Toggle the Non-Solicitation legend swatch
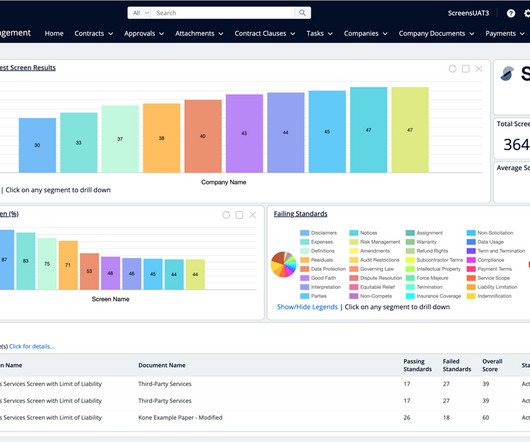The height and width of the screenshot is (442, 530). point(471,233)
